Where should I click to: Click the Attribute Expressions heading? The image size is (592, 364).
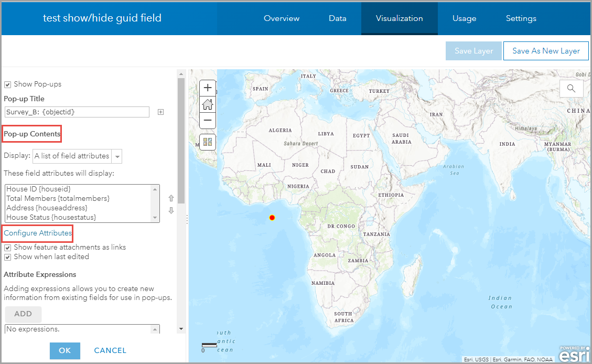coord(40,274)
